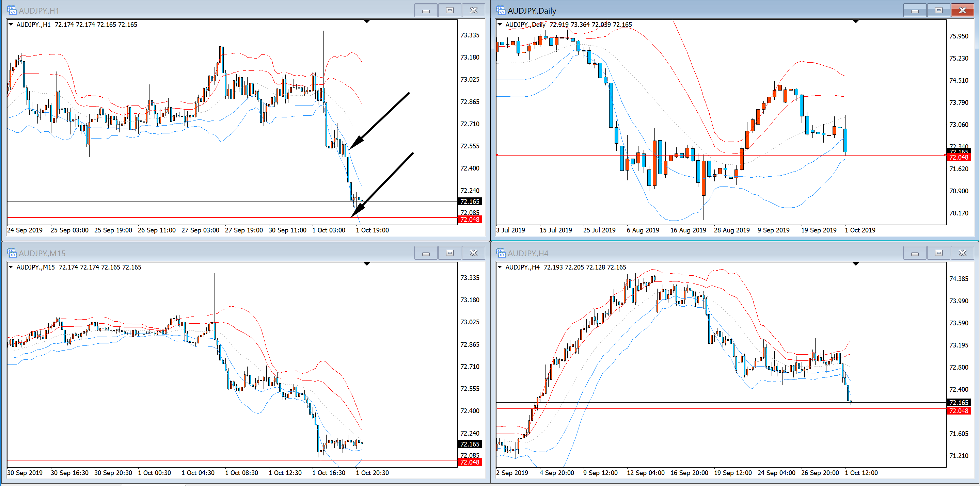This screenshot has height=486, width=980.
Task: Click the black 72.165 price label on M15
Action: click(x=470, y=444)
